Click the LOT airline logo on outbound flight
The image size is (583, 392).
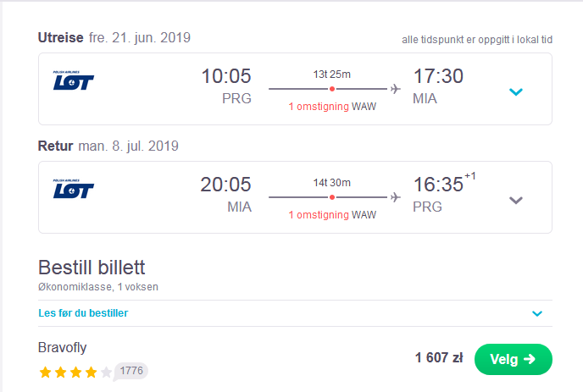pyautogui.click(x=73, y=80)
